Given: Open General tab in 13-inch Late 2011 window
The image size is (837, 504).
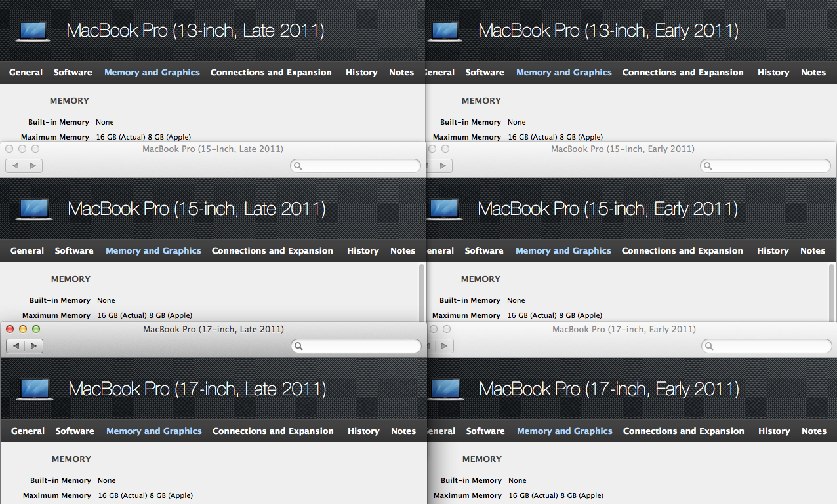Looking at the screenshot, I should (x=26, y=73).
